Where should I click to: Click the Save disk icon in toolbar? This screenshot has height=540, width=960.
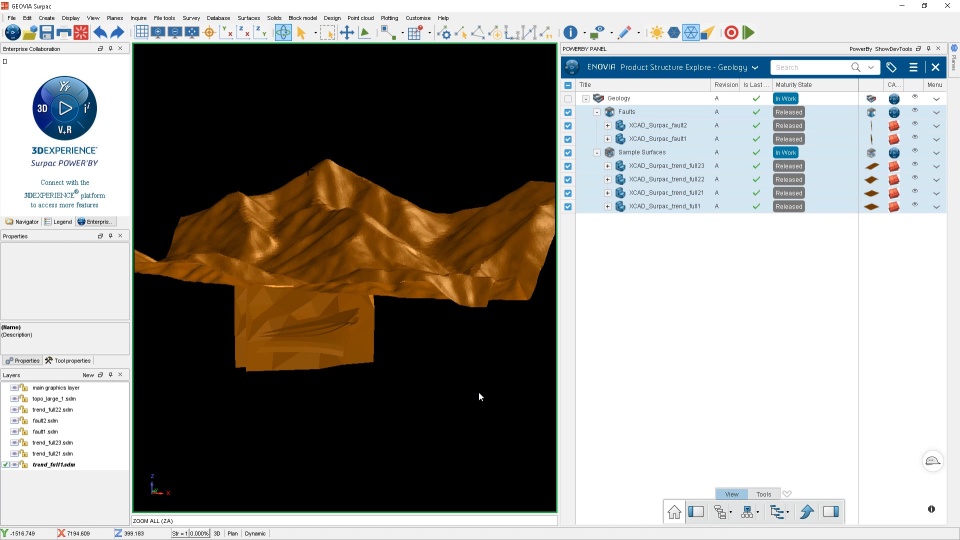point(47,33)
